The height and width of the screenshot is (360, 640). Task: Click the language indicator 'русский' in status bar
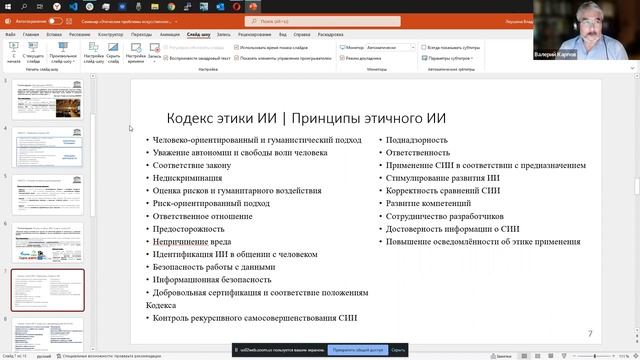pyautogui.click(x=44, y=356)
